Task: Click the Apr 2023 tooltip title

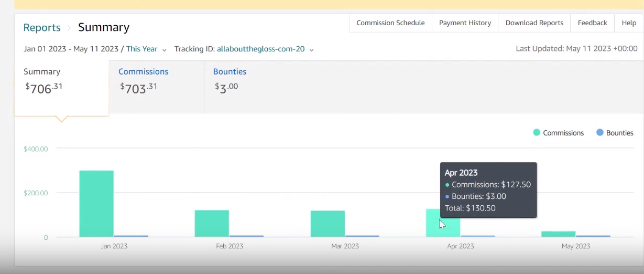Action: click(x=461, y=173)
